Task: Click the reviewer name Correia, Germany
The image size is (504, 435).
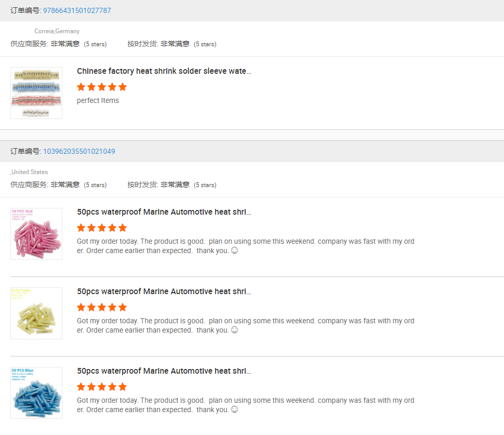Action: (57, 31)
